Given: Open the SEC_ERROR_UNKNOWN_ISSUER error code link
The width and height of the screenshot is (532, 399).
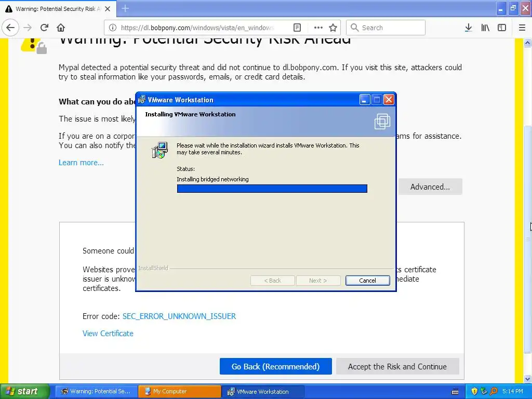Looking at the screenshot, I should point(179,316).
